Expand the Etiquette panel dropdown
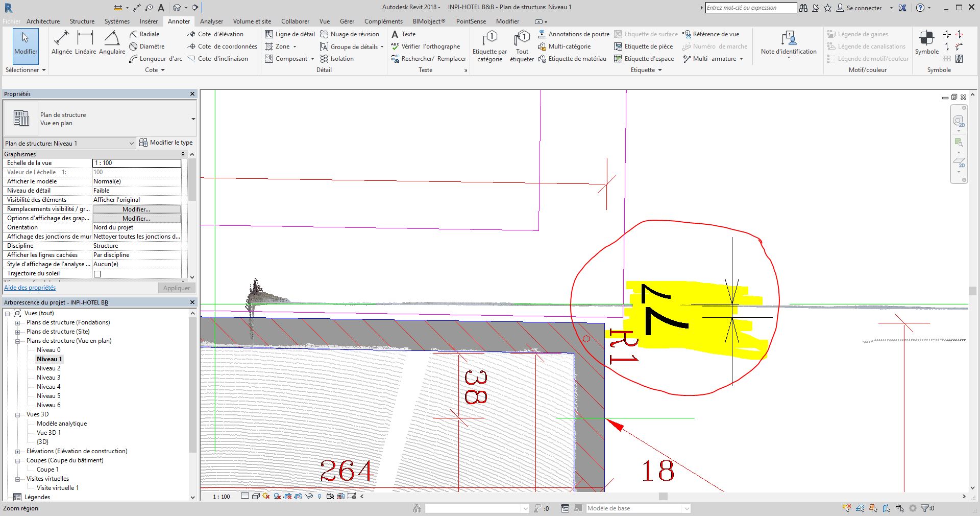 click(x=646, y=70)
